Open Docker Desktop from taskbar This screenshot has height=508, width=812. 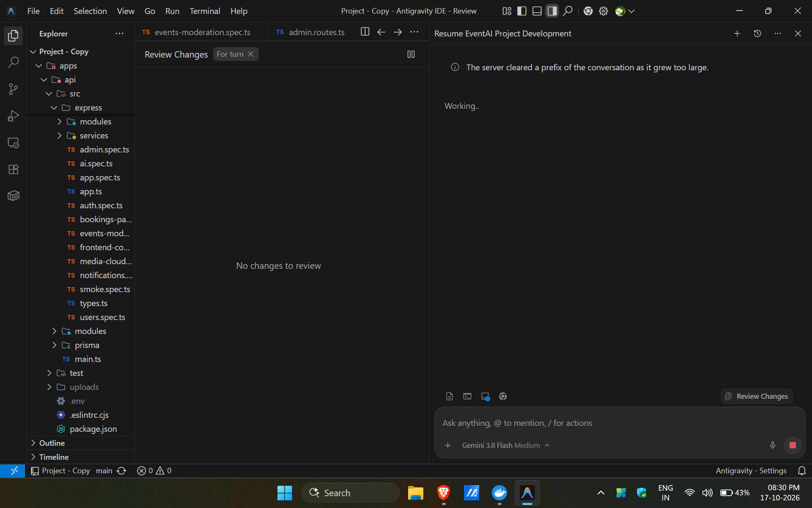tap(499, 493)
